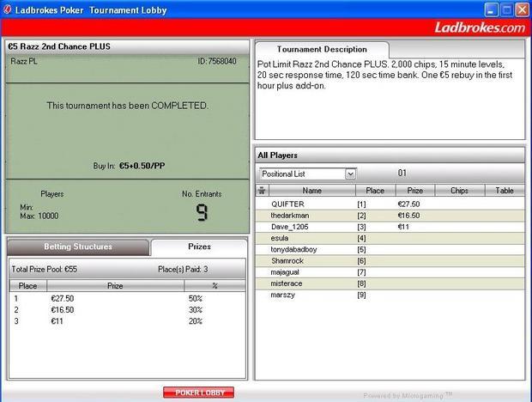Sort players by Chips column header

point(459,191)
